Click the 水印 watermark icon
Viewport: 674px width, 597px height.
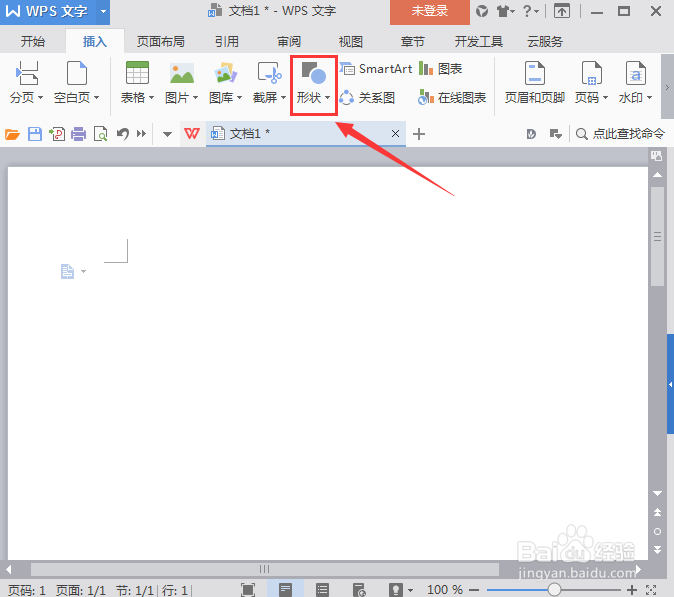coord(636,73)
